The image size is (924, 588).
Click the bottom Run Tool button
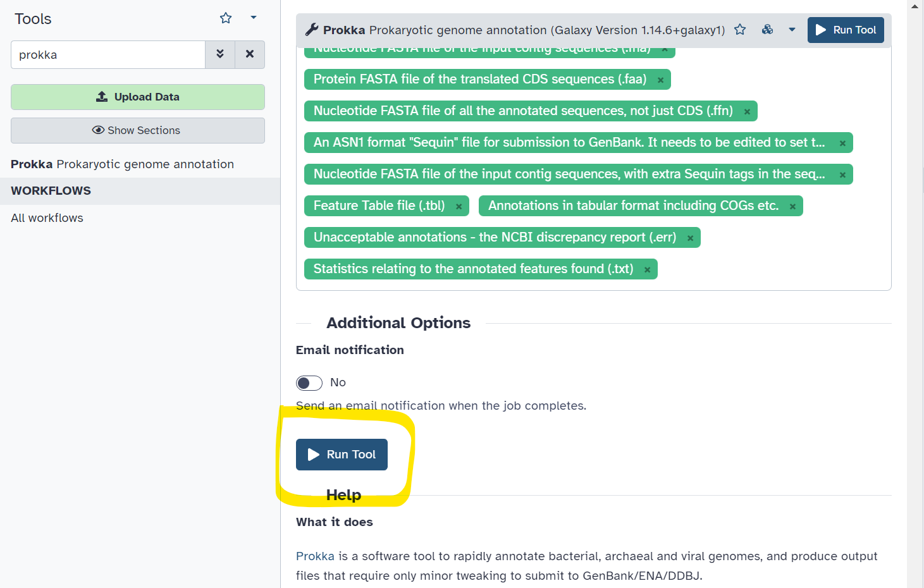click(342, 455)
